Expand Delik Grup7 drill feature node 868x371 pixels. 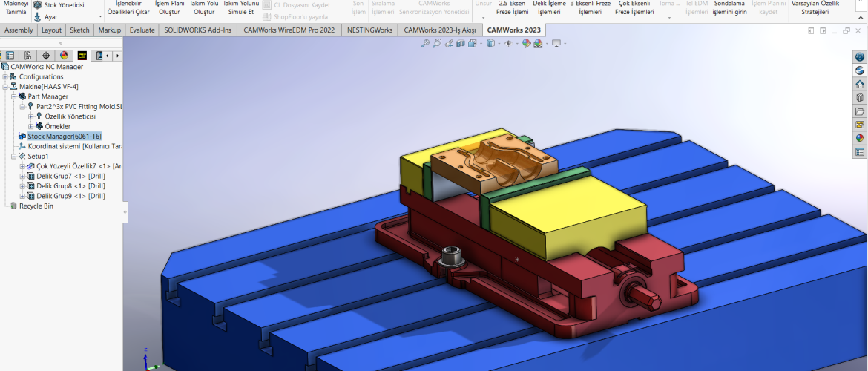[22, 177]
